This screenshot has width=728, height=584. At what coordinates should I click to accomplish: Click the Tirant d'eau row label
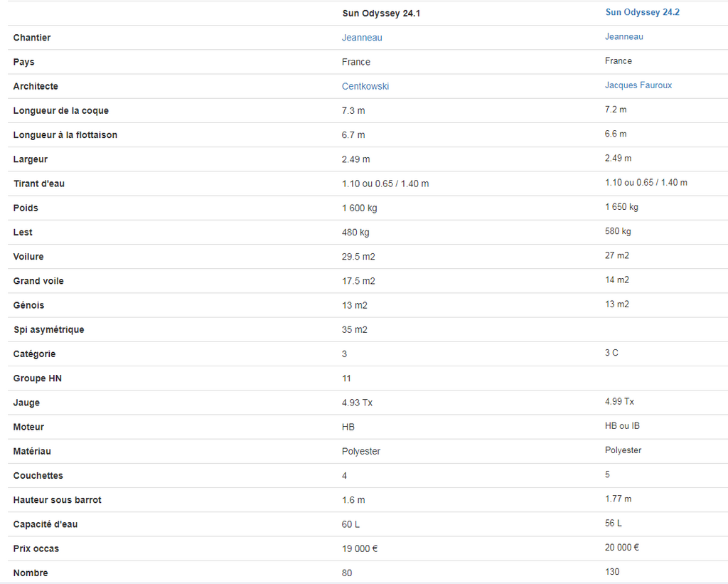tap(39, 184)
